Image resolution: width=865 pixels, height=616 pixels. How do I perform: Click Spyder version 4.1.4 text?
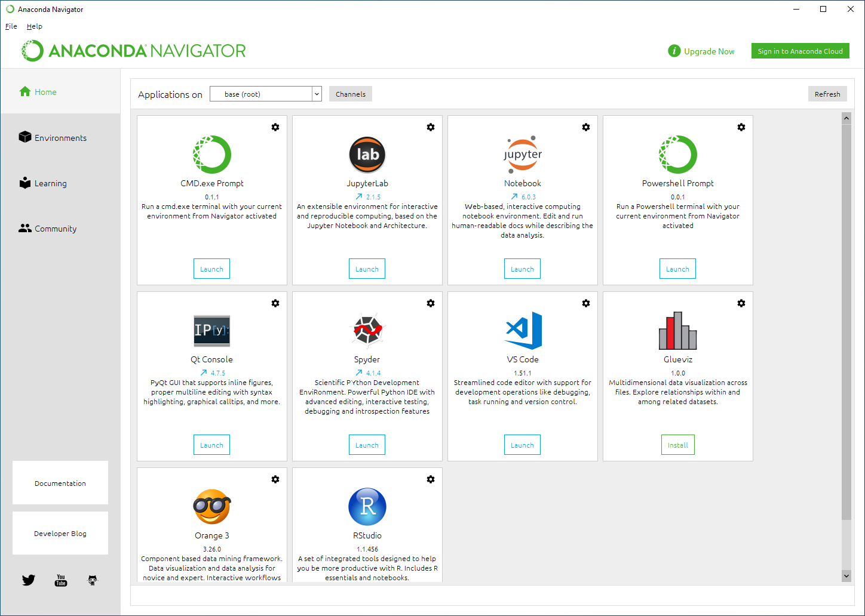373,373
